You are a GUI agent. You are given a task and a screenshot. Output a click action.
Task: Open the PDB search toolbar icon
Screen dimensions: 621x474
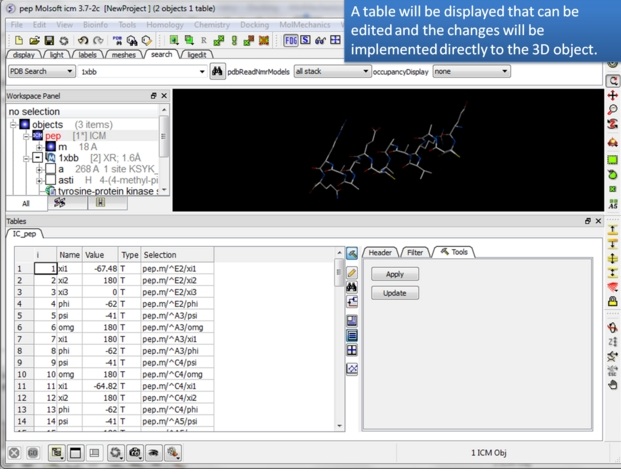[117, 40]
